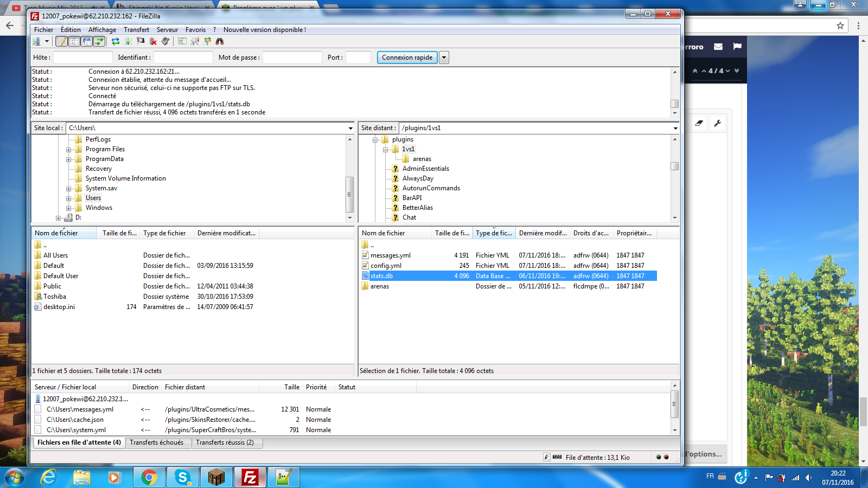Image resolution: width=868 pixels, height=488 pixels.
Task: Select the stats.db remote file
Action: [x=508, y=276]
